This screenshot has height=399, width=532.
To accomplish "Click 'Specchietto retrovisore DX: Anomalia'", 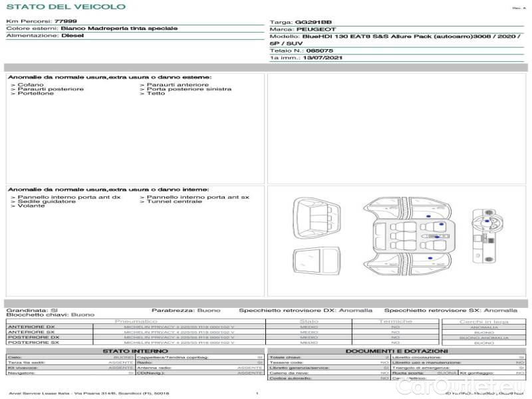I will [x=305, y=310].
